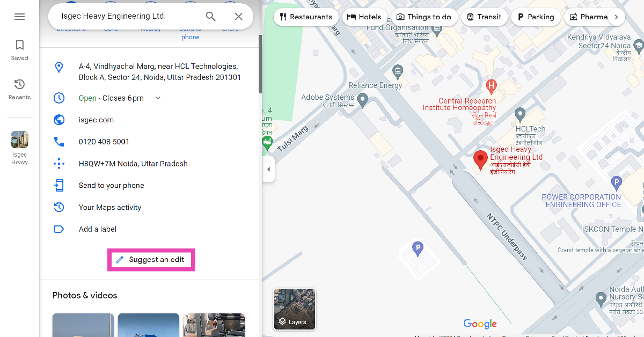Click the side panel scrollbar
Image resolution: width=644 pixels, height=337 pixels.
coord(260,64)
